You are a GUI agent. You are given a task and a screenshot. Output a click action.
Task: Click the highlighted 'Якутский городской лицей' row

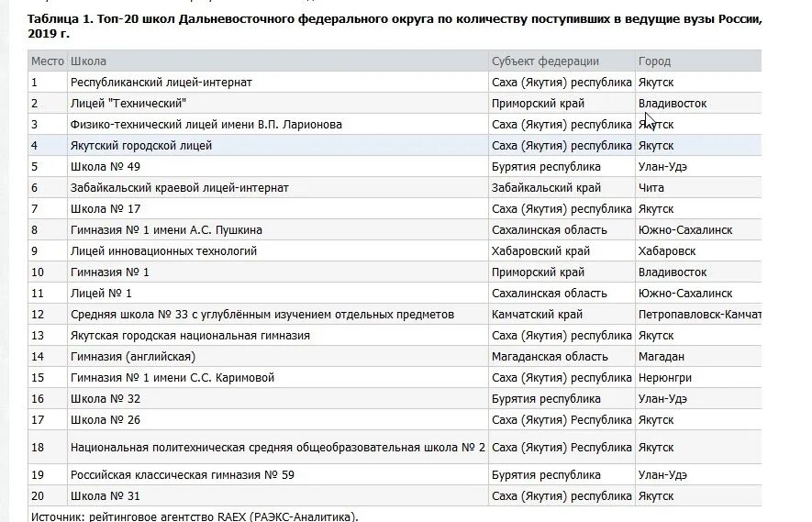tap(395, 146)
